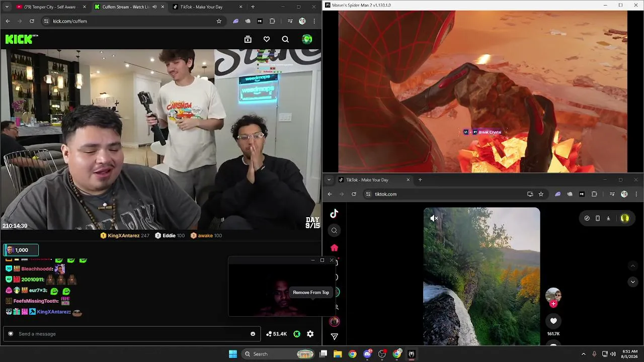Open the 1,000 gifted subs pinned badge
This screenshot has height=362, width=644.
(21, 250)
